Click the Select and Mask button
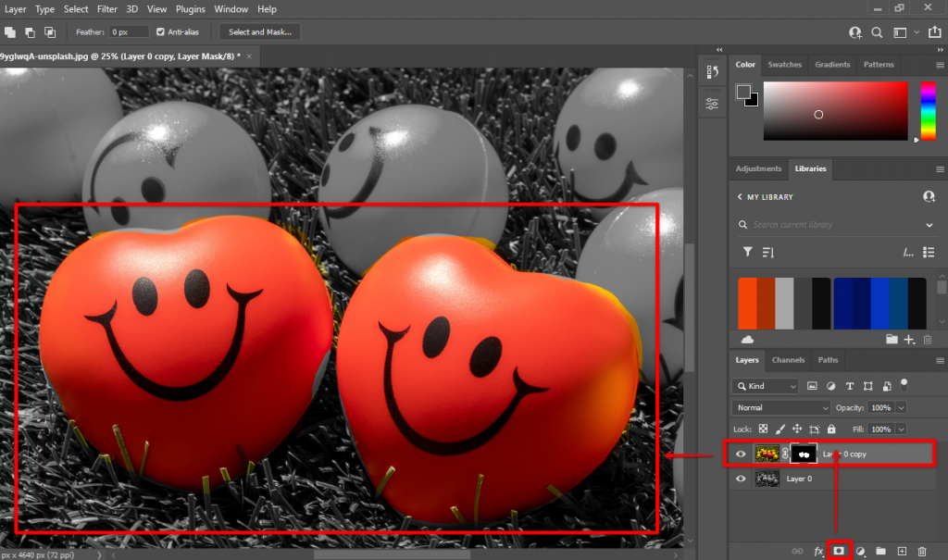This screenshot has height=560, width=948. [x=258, y=31]
